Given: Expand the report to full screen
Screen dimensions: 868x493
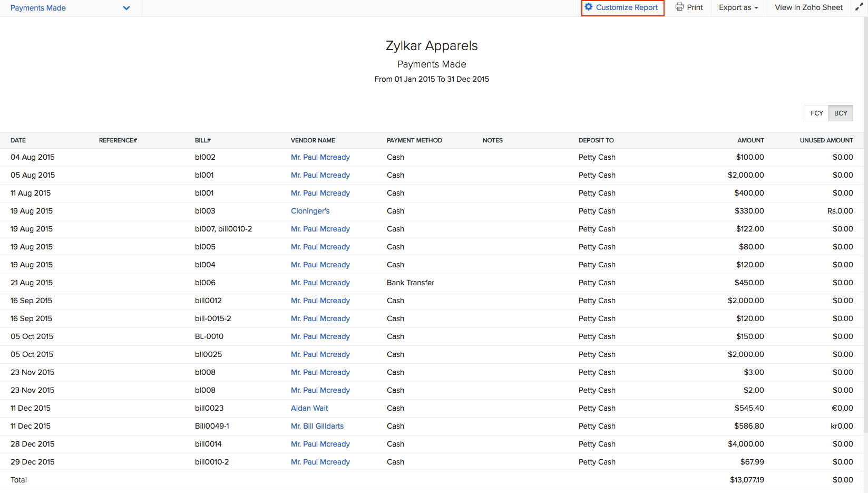Looking at the screenshot, I should click(860, 7).
